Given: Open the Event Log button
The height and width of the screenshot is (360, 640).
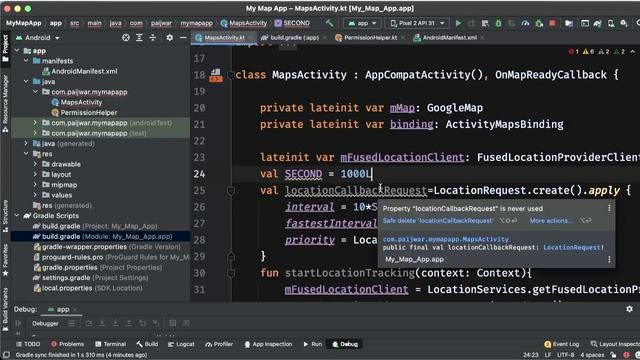Looking at the screenshot, I should pyautogui.click(x=562, y=344).
